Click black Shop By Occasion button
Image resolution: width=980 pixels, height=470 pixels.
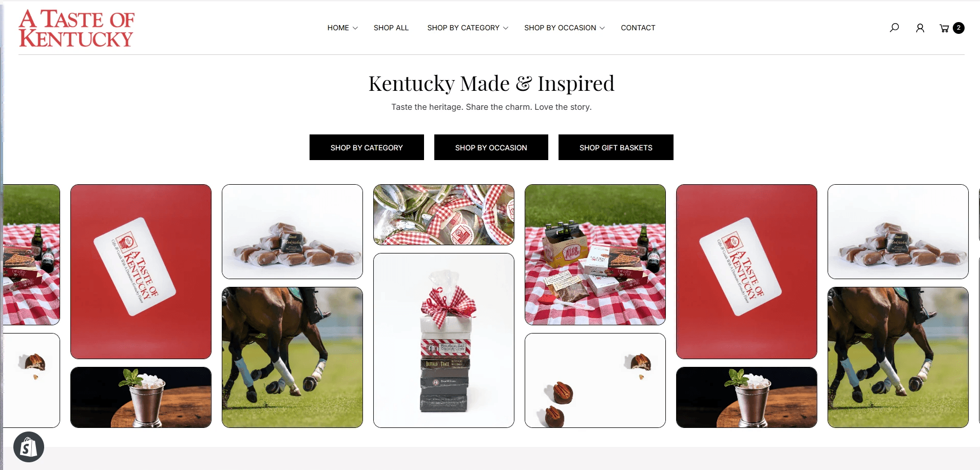click(491, 147)
